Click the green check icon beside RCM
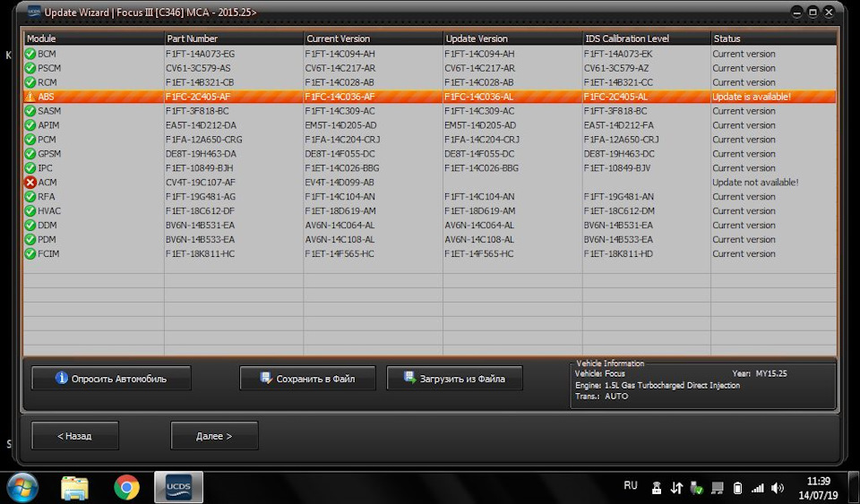 coord(30,82)
